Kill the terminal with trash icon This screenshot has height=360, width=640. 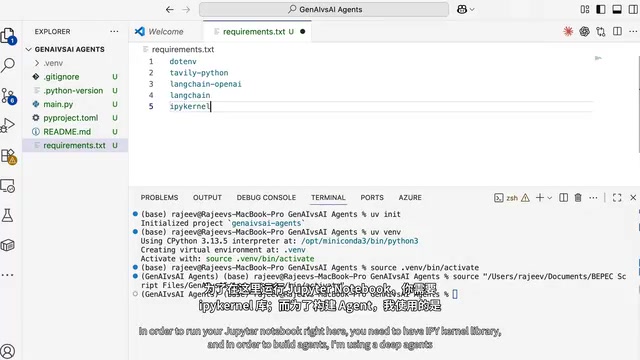coord(578,198)
